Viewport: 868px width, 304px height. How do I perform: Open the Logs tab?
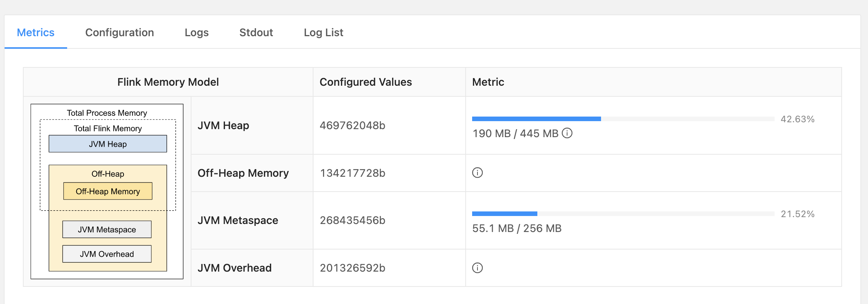pyautogui.click(x=196, y=32)
